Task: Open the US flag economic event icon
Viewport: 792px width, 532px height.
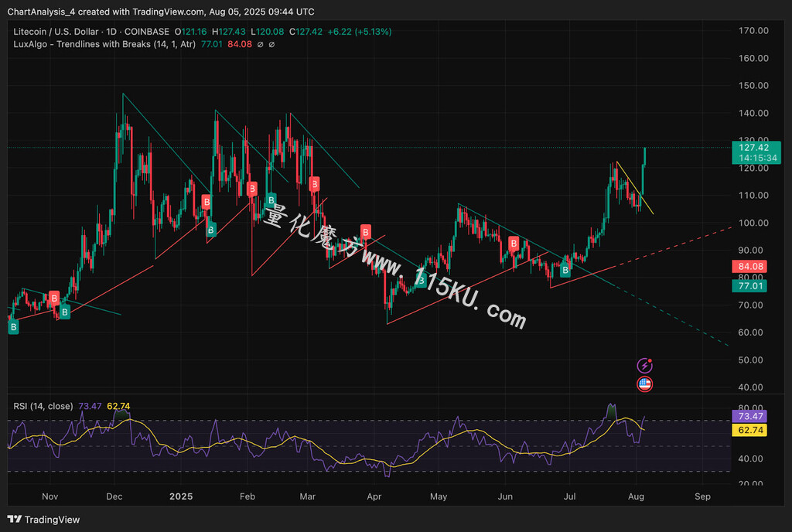Action: coord(644,384)
